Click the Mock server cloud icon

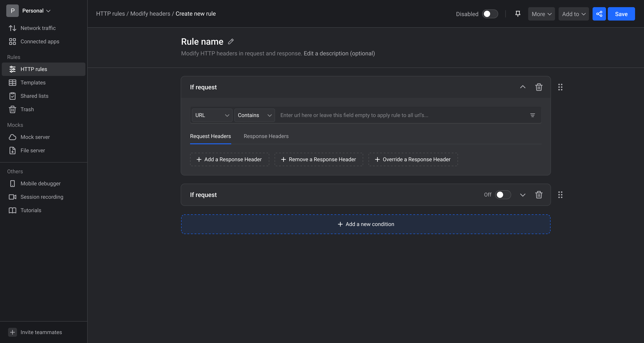13,137
